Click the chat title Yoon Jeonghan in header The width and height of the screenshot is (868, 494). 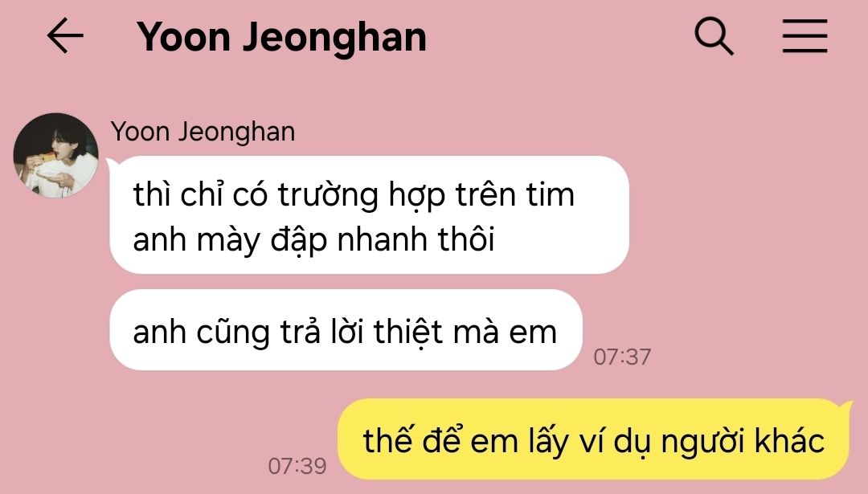(x=282, y=37)
